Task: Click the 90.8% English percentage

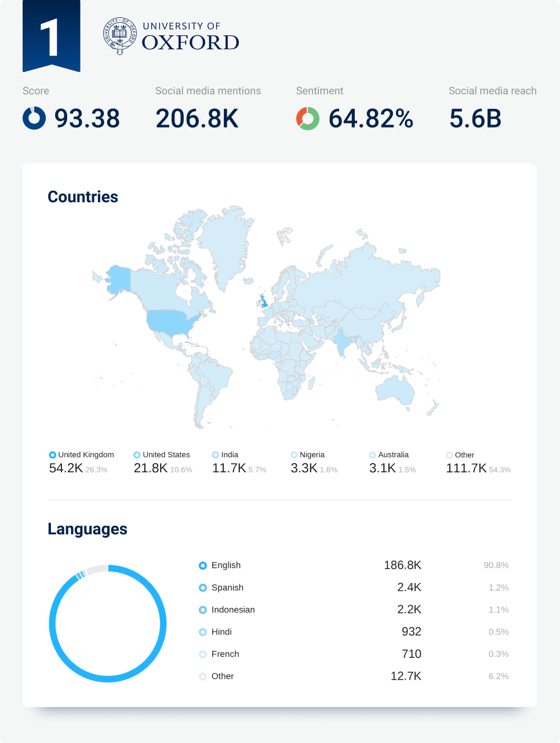Action: [496, 566]
